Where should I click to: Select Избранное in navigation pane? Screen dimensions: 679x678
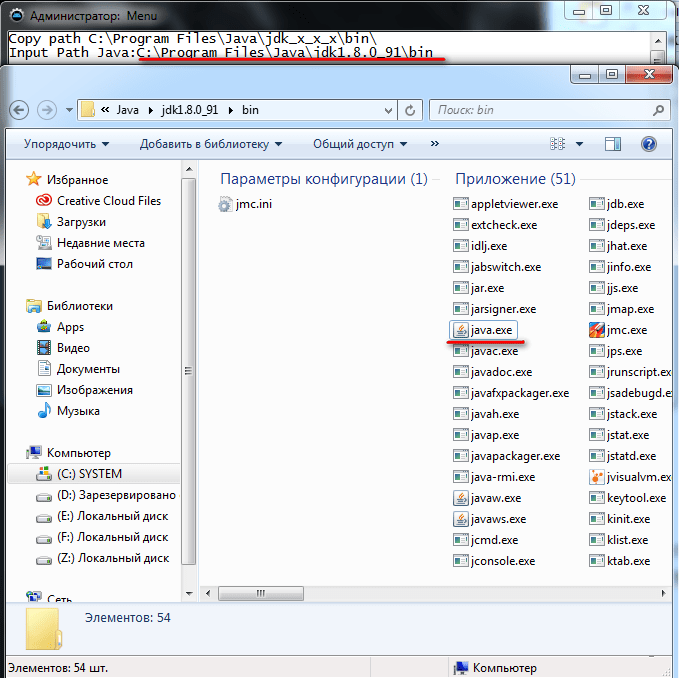(x=78, y=180)
